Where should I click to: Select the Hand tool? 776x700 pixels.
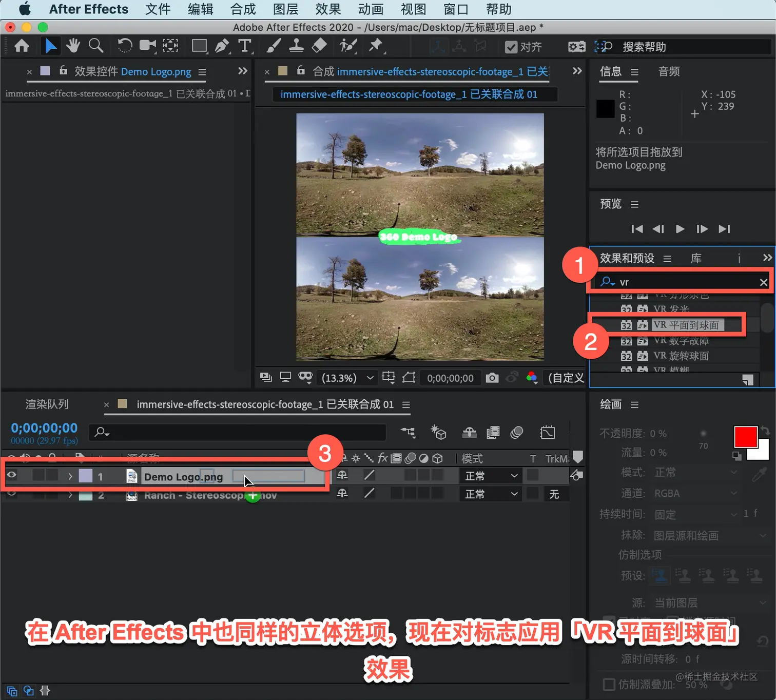pos(73,46)
